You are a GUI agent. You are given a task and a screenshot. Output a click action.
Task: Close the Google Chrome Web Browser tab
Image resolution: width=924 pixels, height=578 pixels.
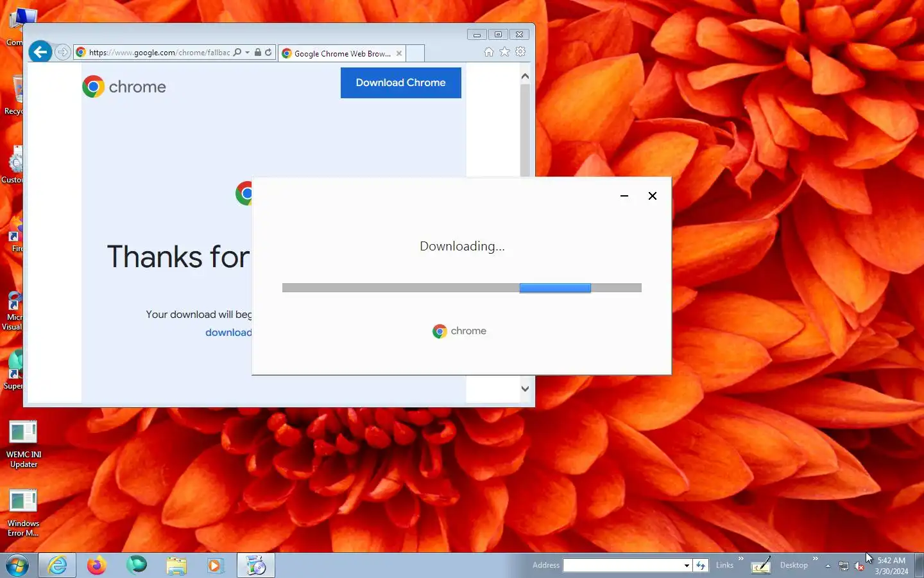[399, 53]
